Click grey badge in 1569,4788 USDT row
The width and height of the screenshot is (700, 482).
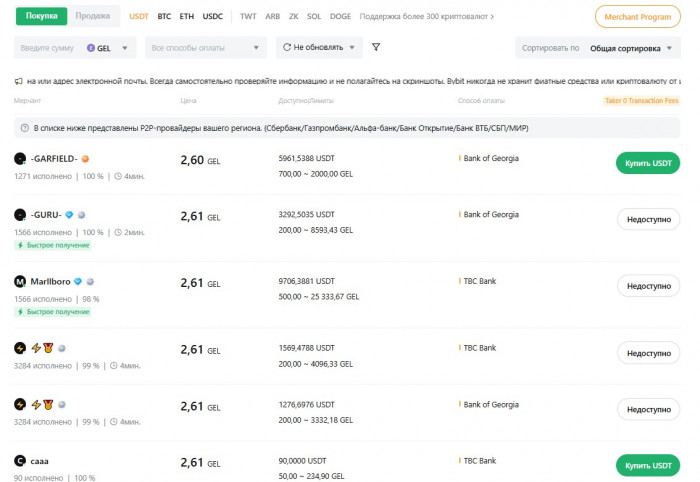[x=62, y=348]
